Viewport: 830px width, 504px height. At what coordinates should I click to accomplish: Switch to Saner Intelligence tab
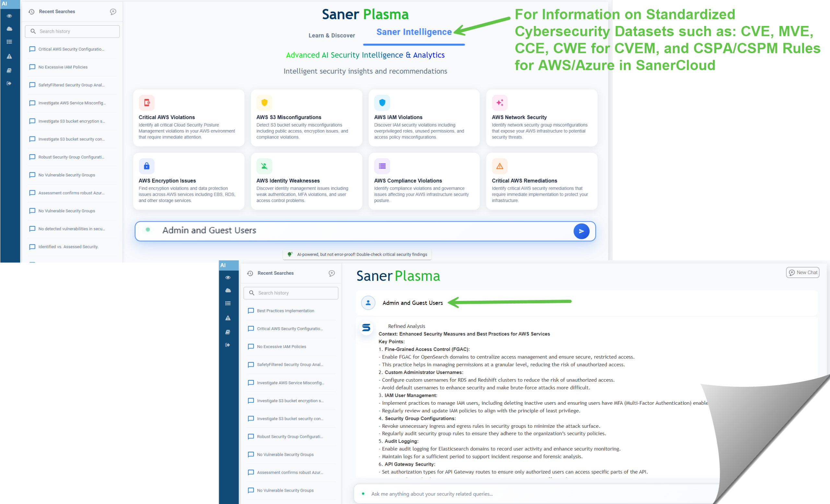414,32
